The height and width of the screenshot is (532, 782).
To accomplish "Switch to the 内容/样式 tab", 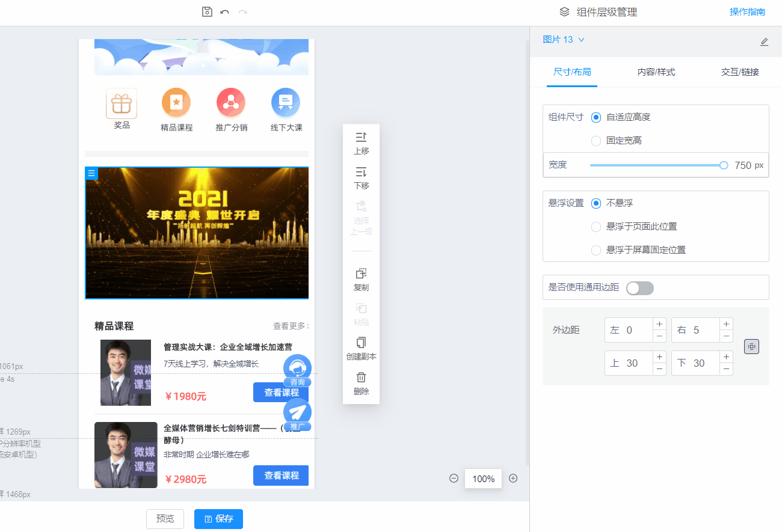I will point(656,72).
